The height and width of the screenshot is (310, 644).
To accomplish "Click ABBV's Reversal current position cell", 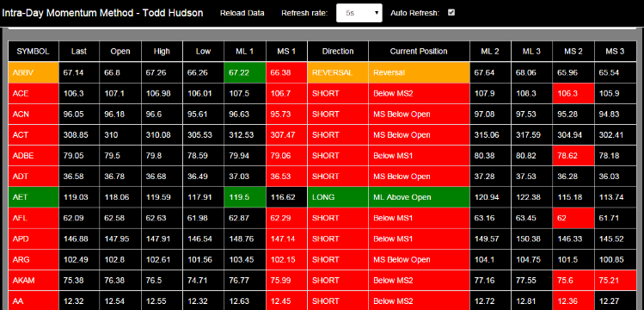I will 419,72.
